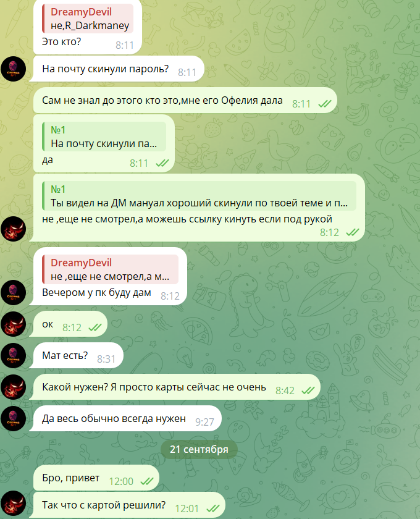Click avatar beside 'На почту скинули пароль?' message
The height and width of the screenshot is (519, 420).
pyautogui.click(x=13, y=69)
